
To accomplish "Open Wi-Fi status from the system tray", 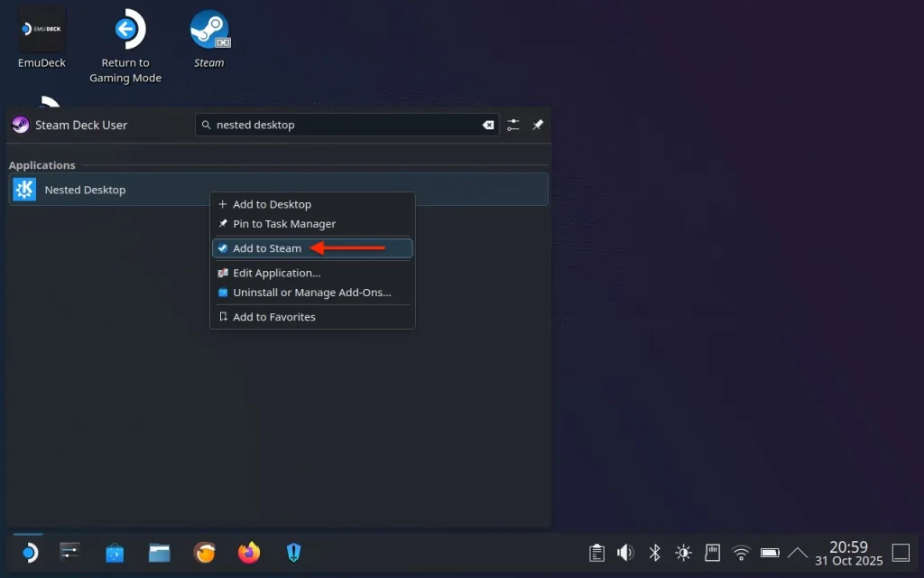I will (x=741, y=552).
